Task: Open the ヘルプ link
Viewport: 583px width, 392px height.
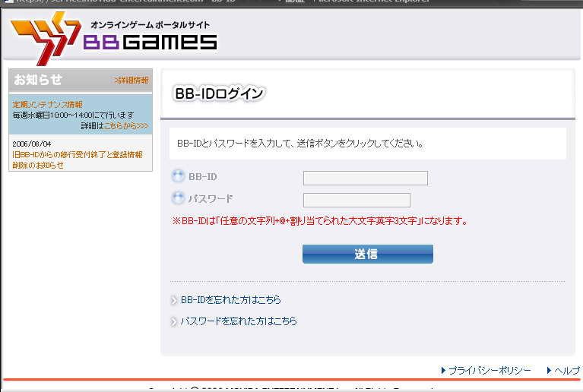Action: coord(566,371)
